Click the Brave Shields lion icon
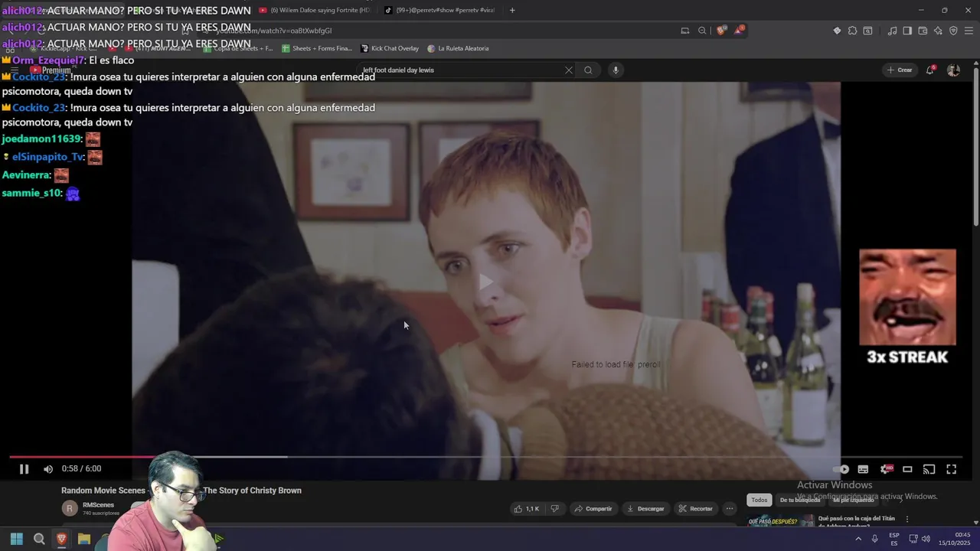Screen dimensions: 980x551 (720, 31)
